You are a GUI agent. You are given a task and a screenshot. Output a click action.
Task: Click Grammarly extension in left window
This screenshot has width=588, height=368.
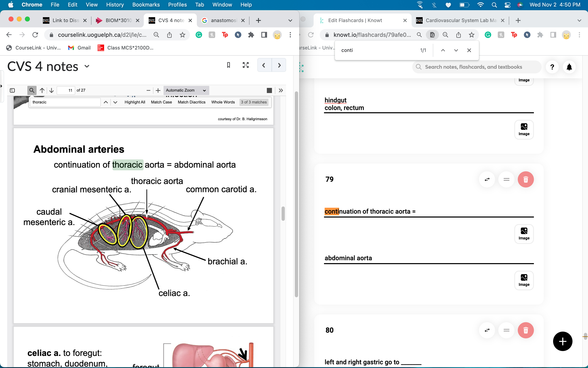pos(199,35)
